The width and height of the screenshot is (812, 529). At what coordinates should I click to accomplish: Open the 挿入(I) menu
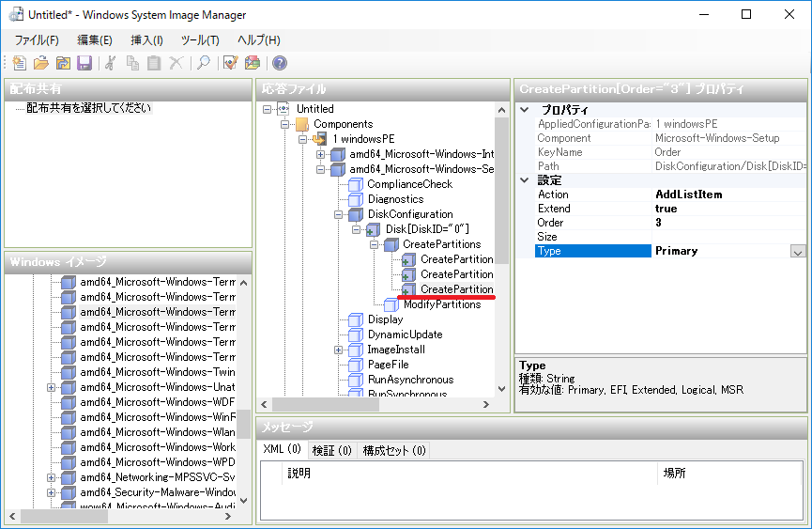[146, 40]
